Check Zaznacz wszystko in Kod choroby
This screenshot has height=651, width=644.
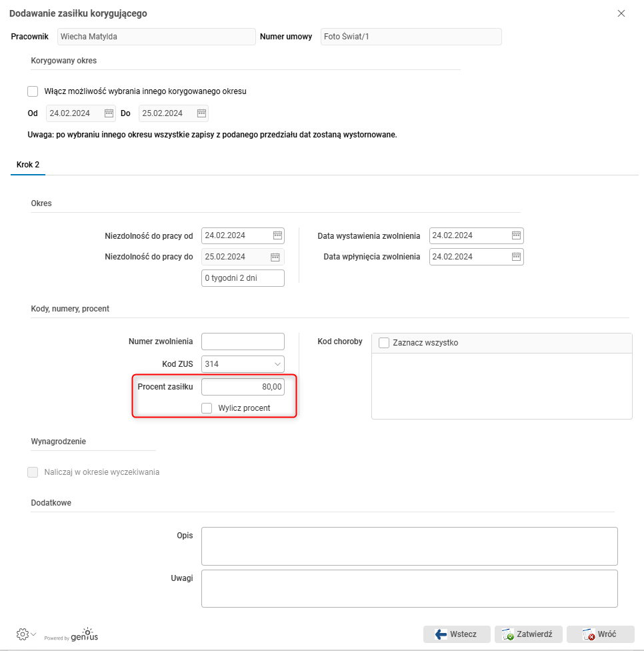(384, 343)
